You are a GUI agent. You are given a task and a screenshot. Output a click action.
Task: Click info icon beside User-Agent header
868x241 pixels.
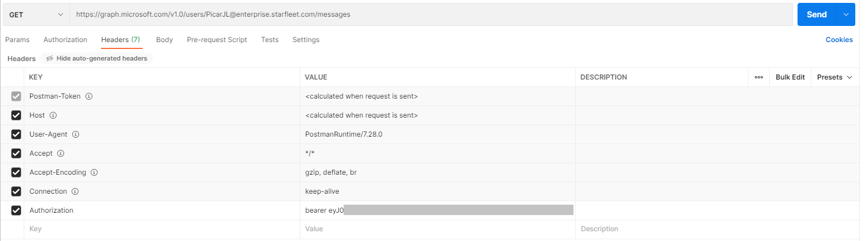coord(76,134)
